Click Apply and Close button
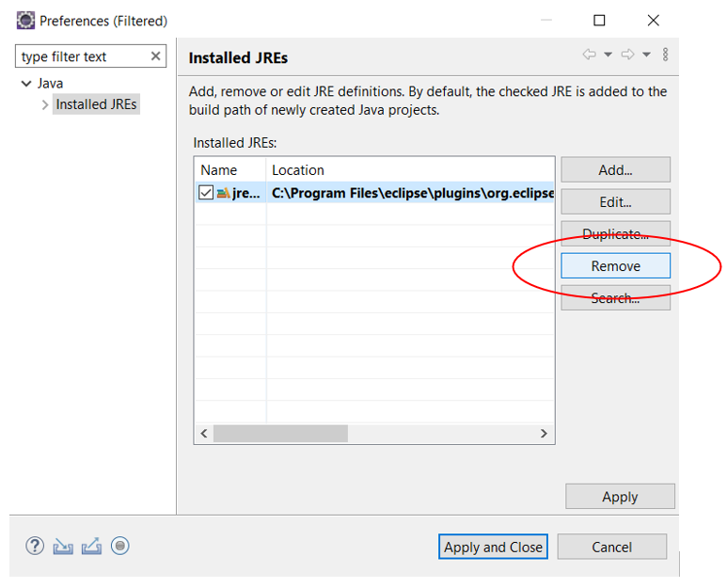 pyautogui.click(x=493, y=547)
